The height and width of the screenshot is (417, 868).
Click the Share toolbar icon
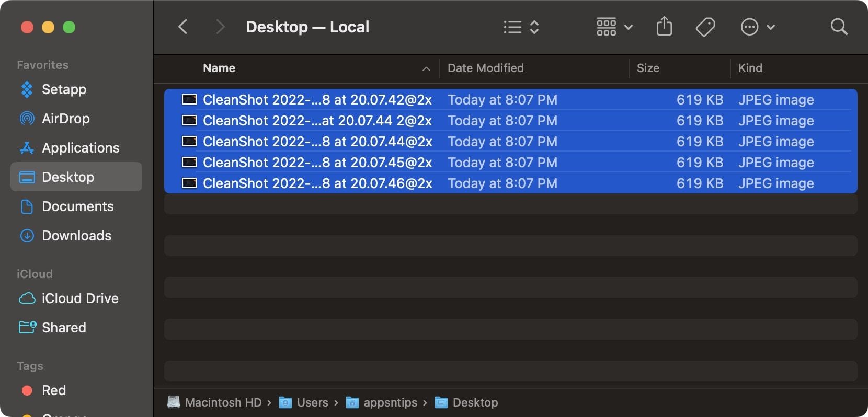[664, 27]
